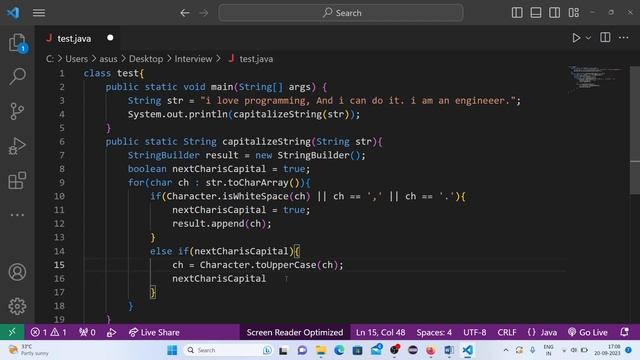
Task: Click Go Live in status bar
Action: click(588, 332)
